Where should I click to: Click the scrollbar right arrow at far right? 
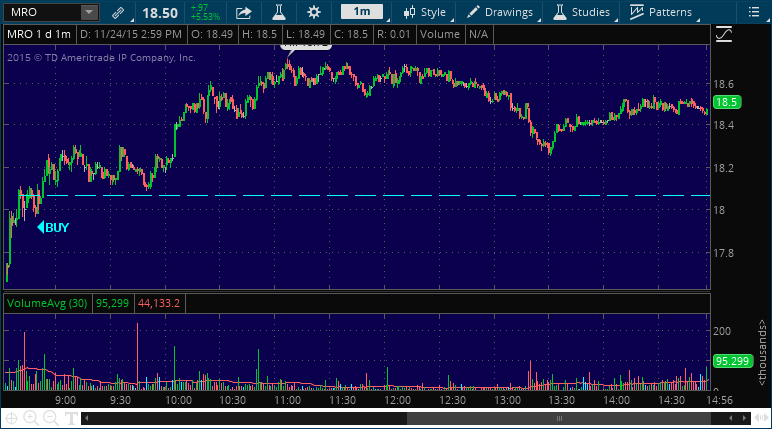[x=744, y=419]
